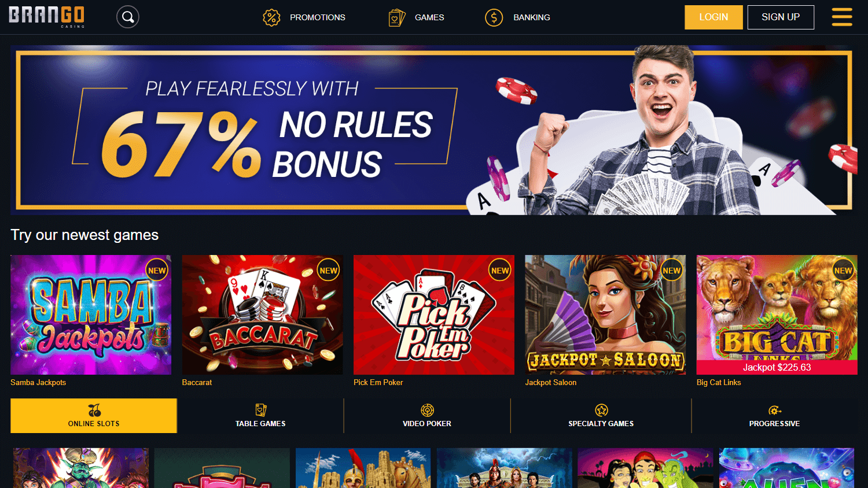The width and height of the screenshot is (868, 488).
Task: Open the search magnifier icon
Action: click(128, 17)
